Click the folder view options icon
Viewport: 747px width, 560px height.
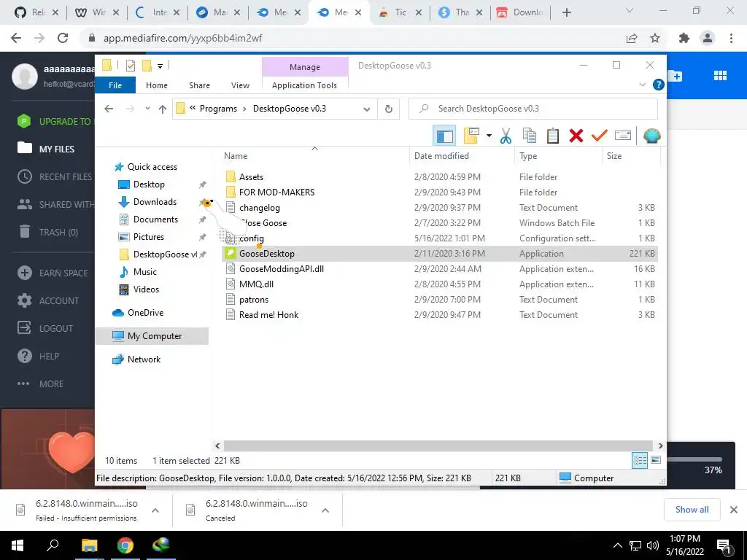[x=471, y=136]
